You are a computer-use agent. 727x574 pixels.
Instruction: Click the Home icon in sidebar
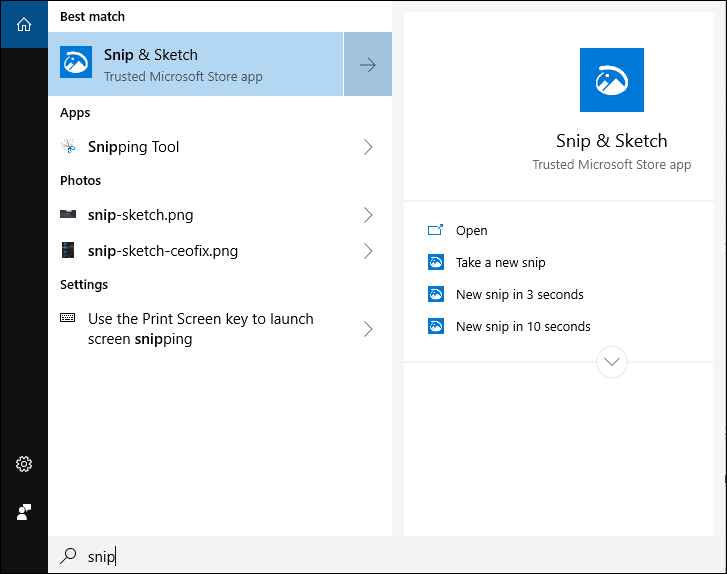coord(24,24)
